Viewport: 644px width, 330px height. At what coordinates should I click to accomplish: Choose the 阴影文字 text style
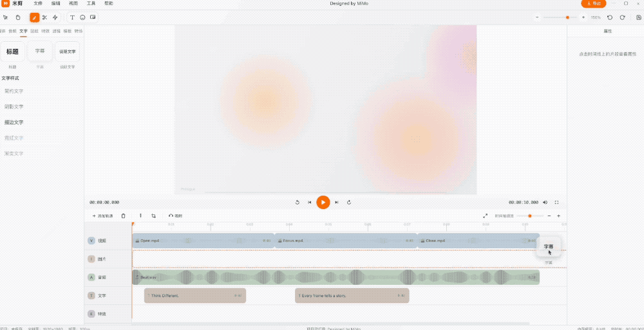tap(14, 107)
